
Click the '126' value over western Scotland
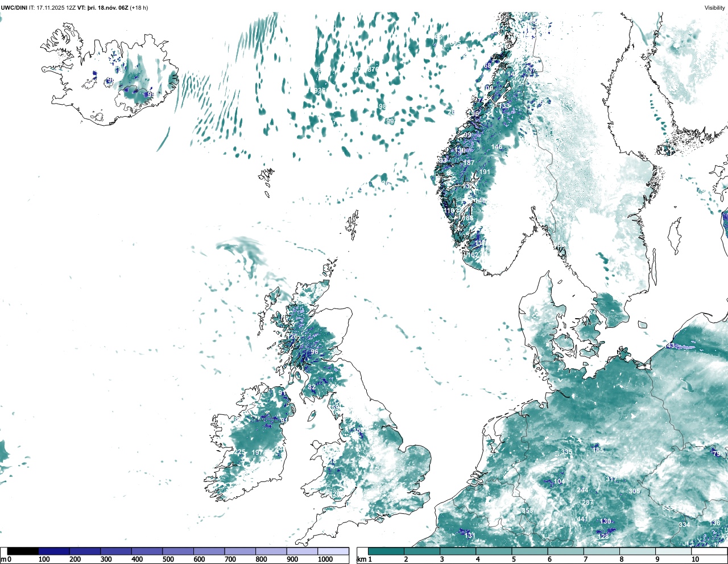[x=292, y=337]
